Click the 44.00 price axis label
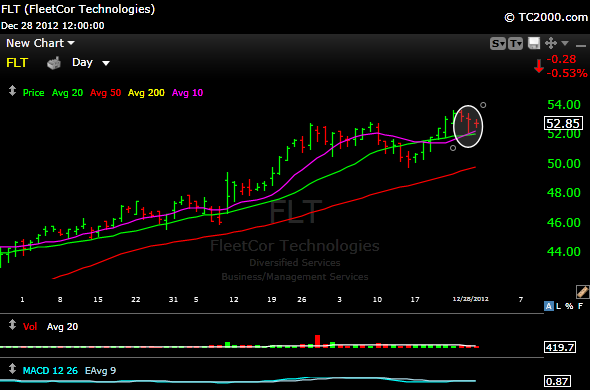Image resolution: width=590 pixels, height=390 pixels. coord(564,251)
